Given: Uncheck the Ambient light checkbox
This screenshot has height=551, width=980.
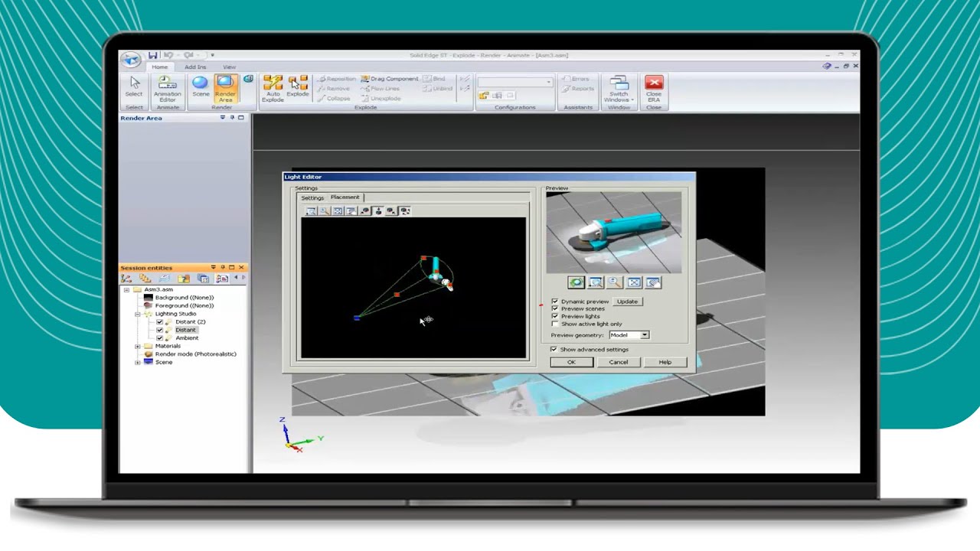Looking at the screenshot, I should pos(159,337).
